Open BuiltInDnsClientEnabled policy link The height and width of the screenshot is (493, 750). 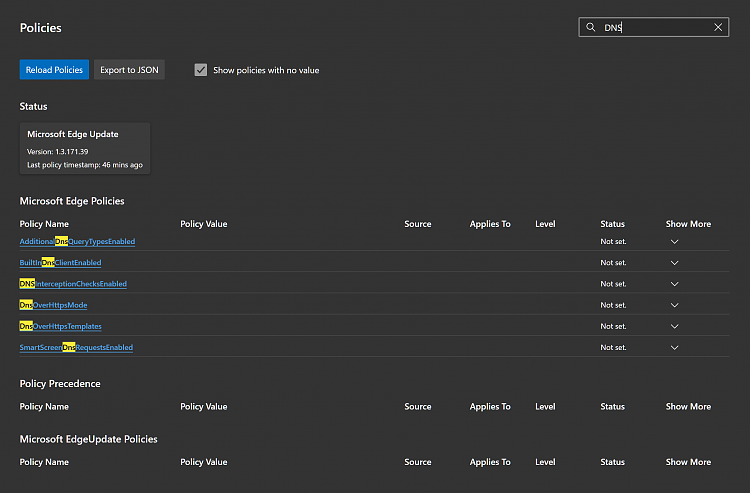60,263
